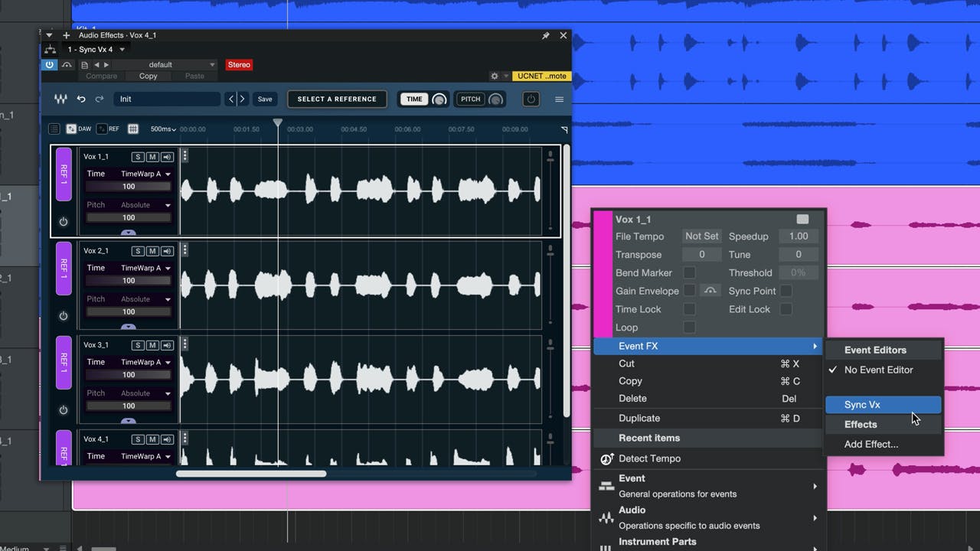Select Duplicate from the context menu
The image size is (980, 551).
639,418
